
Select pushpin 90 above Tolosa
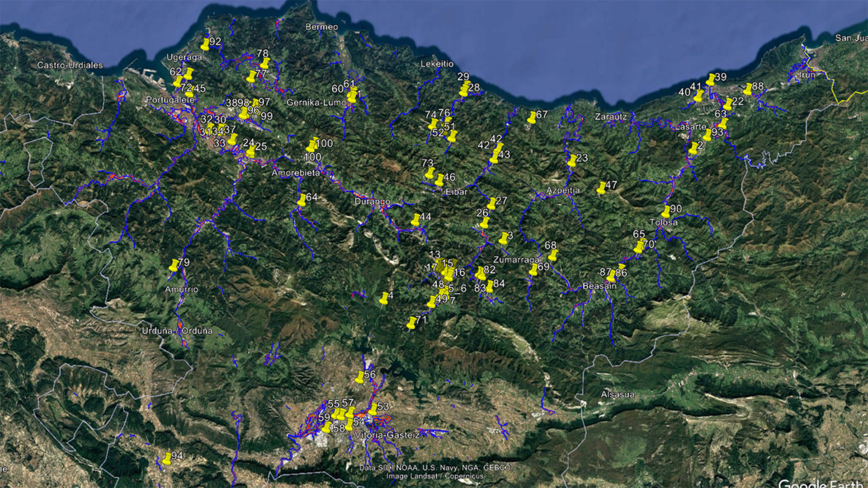pyautogui.click(x=666, y=211)
